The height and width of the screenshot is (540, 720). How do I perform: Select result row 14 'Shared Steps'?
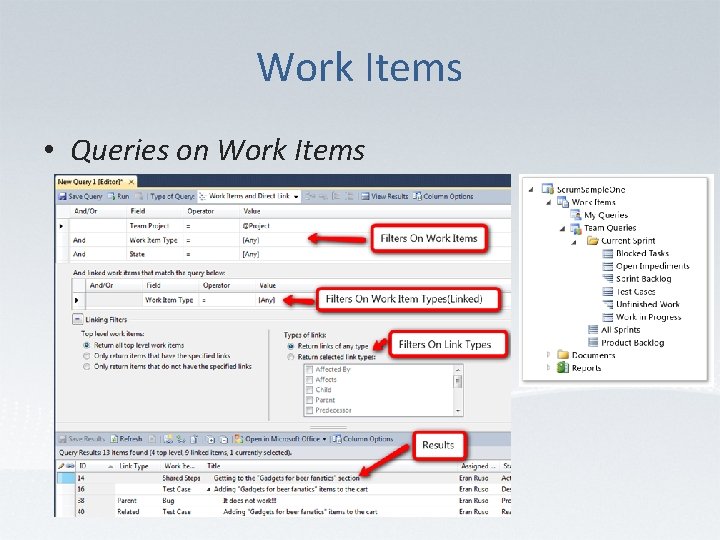pyautogui.click(x=283, y=478)
